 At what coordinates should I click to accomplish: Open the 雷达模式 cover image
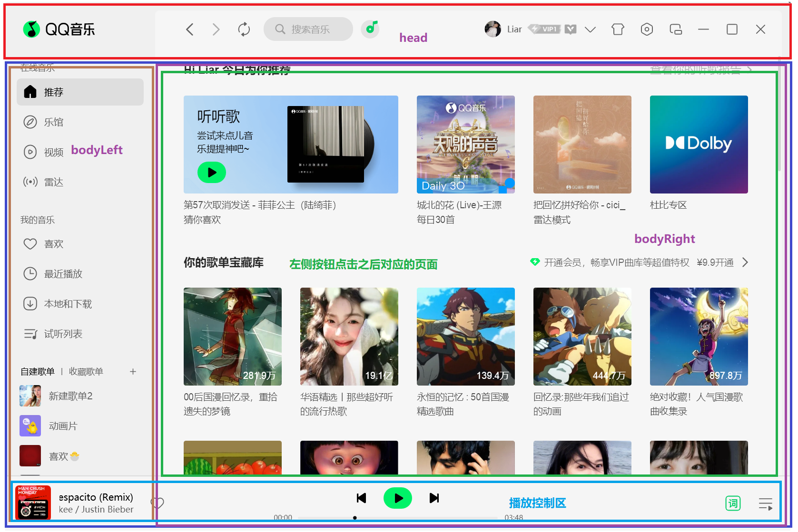click(x=582, y=145)
